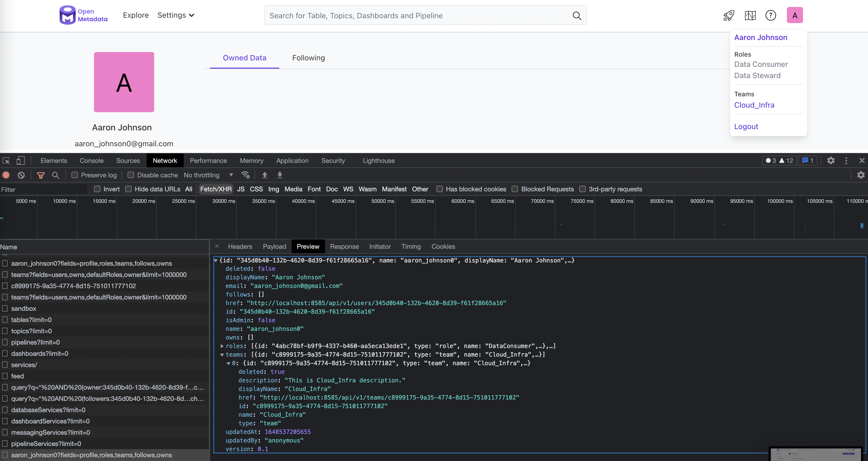Enable Disable cache checkbox
The width and height of the screenshot is (868, 461).
(131, 175)
